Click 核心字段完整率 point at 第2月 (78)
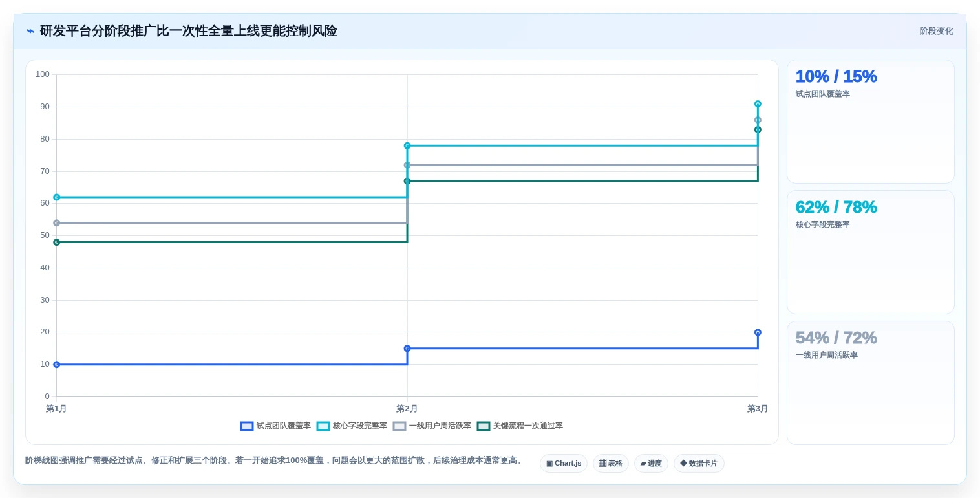 (407, 146)
